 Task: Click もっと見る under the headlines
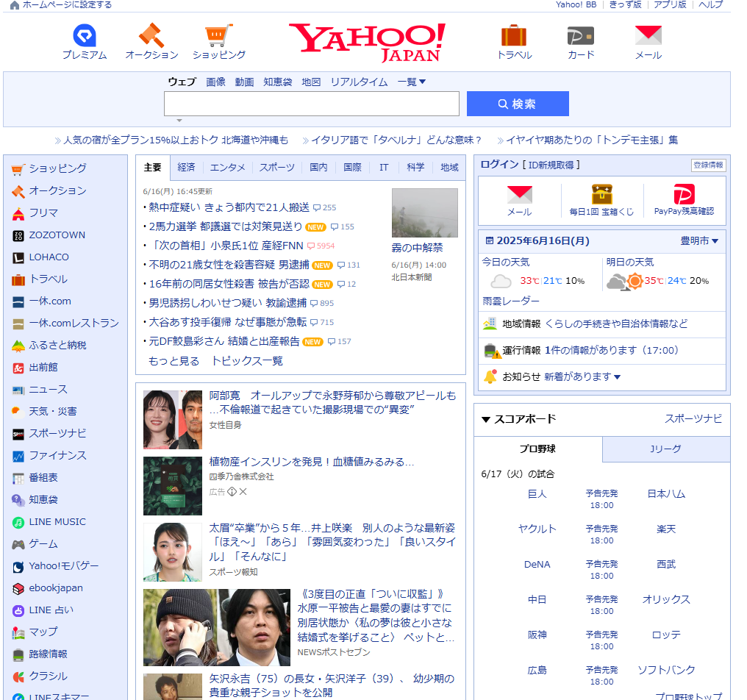[x=174, y=361]
